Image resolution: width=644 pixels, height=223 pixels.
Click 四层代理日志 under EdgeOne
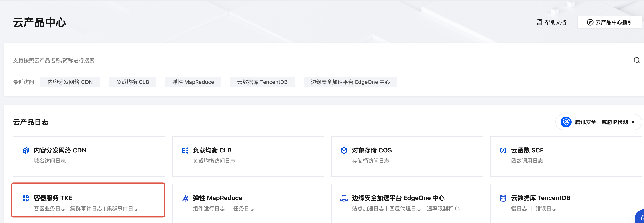[x=405, y=209]
